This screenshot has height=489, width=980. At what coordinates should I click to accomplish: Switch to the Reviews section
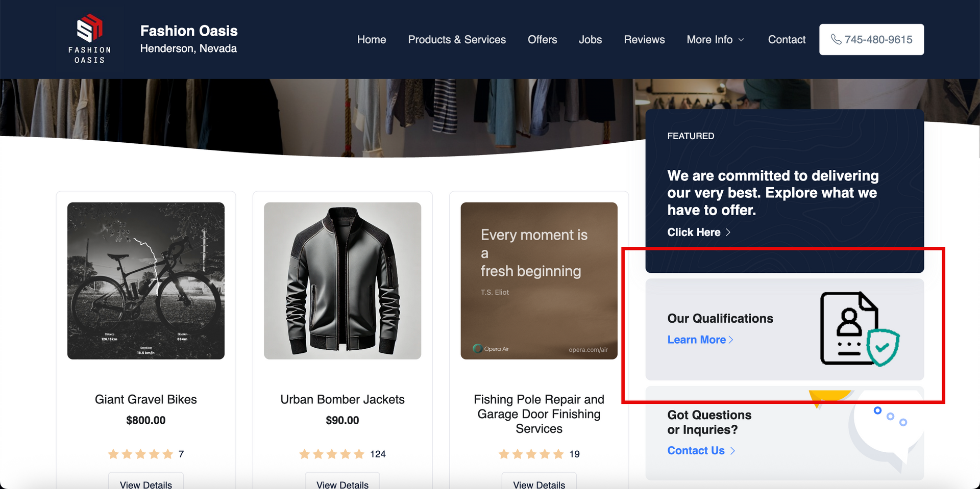[x=644, y=39]
